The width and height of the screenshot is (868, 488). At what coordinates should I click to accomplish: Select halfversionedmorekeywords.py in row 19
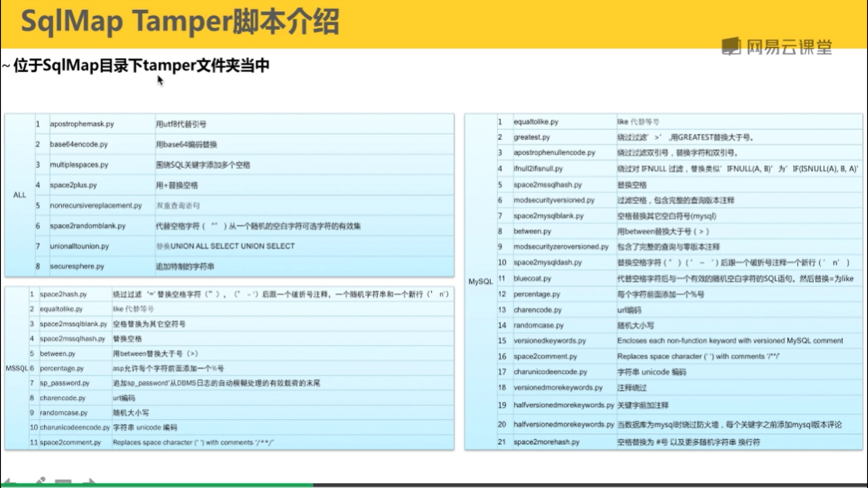point(564,405)
